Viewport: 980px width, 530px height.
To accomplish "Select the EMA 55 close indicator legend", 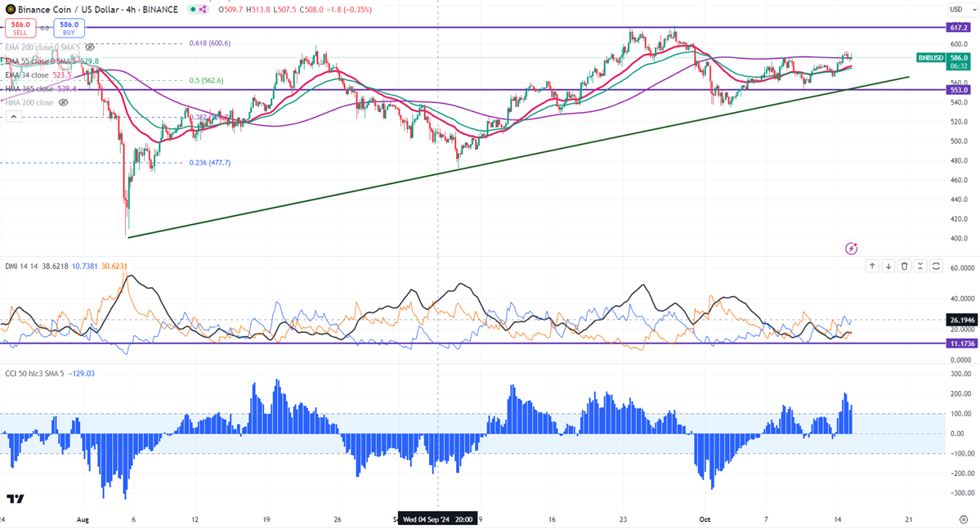I will click(51, 61).
